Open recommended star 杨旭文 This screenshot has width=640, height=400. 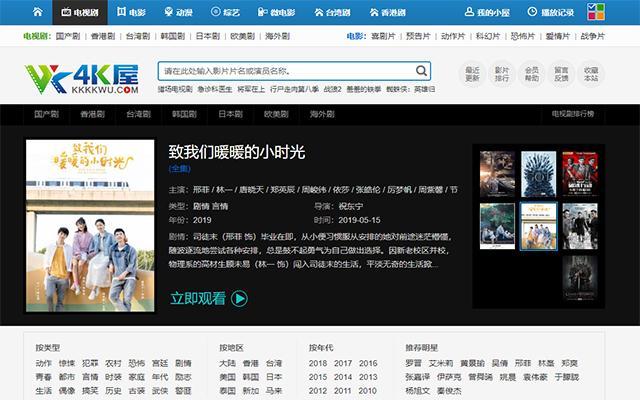pyautogui.click(x=418, y=391)
